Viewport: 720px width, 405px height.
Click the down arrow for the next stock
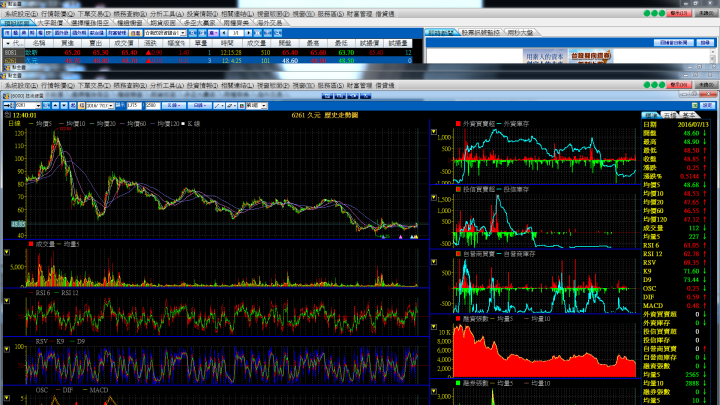pos(64,106)
